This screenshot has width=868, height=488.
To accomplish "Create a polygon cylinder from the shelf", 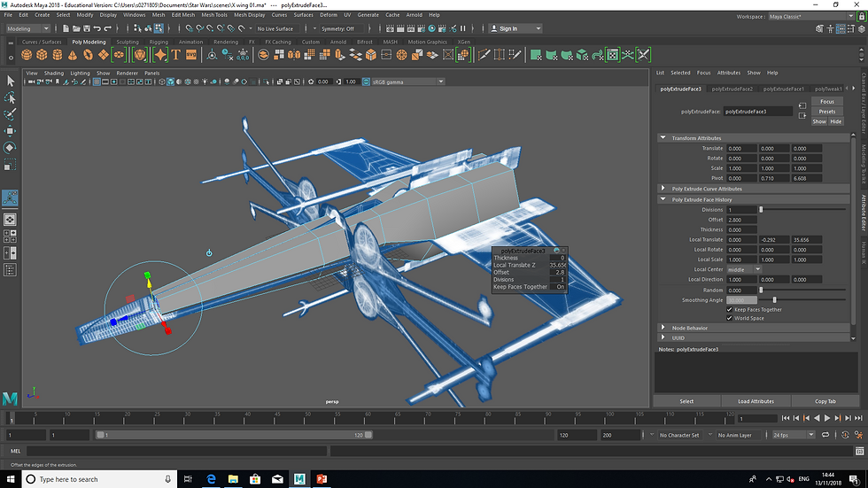I will (x=58, y=55).
